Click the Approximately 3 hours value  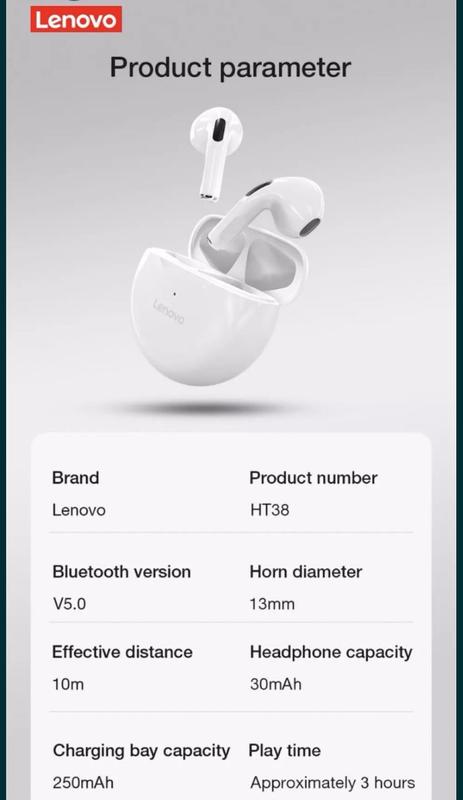333,783
